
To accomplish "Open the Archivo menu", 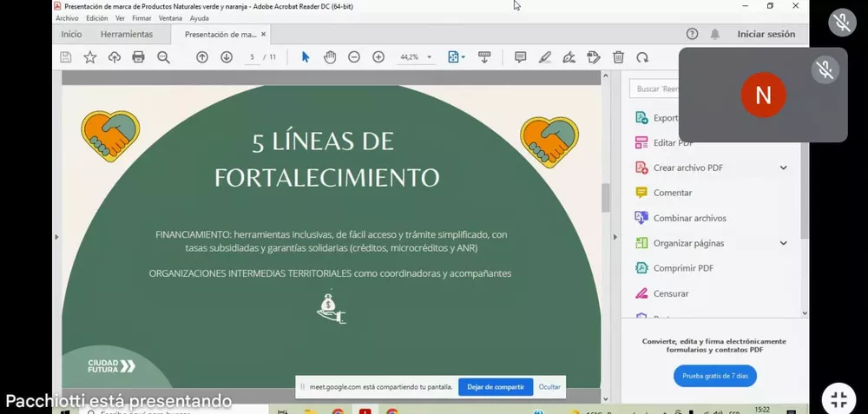I will point(67,18).
